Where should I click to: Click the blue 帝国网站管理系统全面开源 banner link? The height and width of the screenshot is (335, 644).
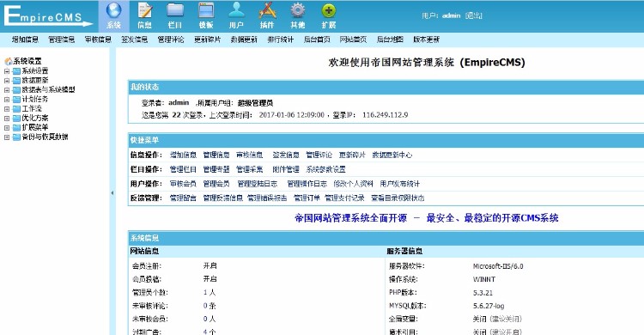[x=426, y=218]
